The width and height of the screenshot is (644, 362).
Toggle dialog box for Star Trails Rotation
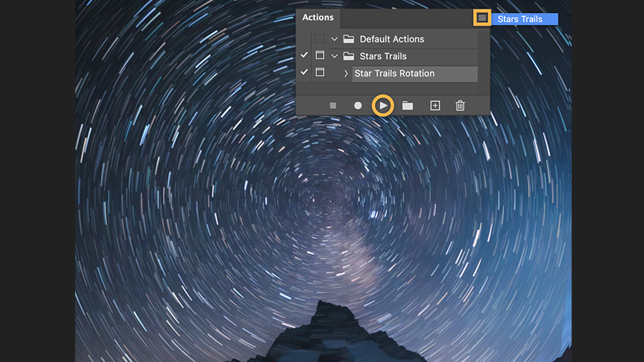[x=320, y=72]
